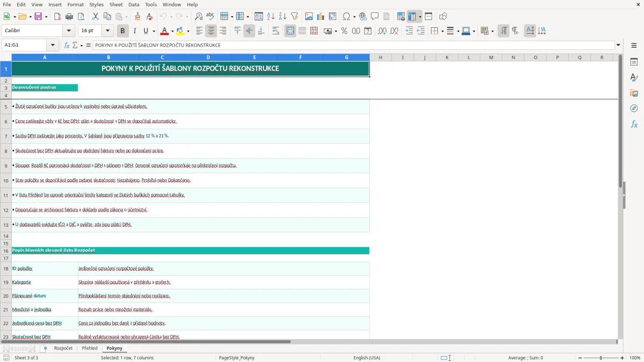644x362 pixels.
Task: Open Font Color dropdown arrow
Action: (172, 31)
